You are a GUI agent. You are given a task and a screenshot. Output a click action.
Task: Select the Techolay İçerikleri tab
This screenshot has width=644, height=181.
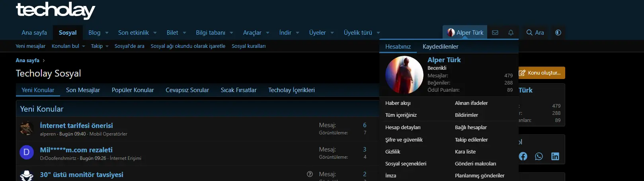pyautogui.click(x=291, y=90)
